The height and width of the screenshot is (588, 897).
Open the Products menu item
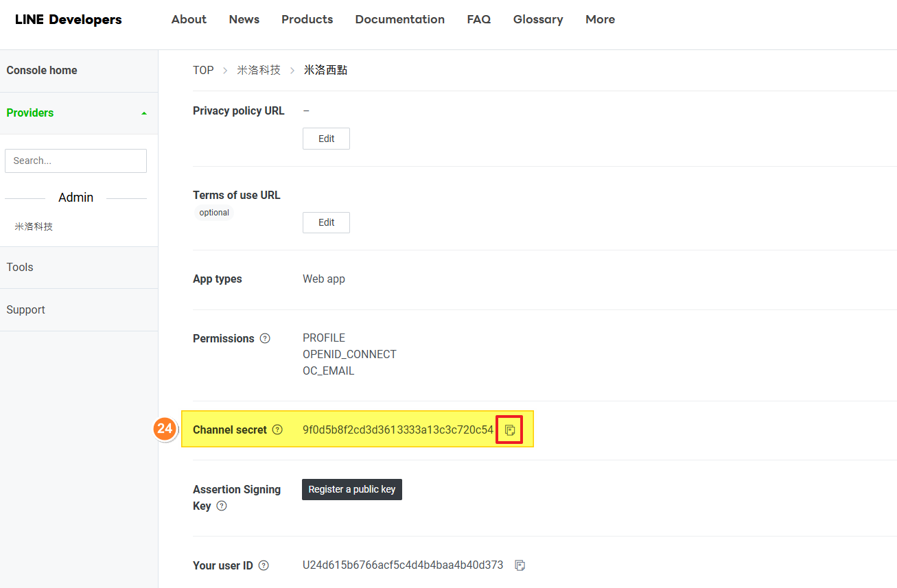pos(307,19)
